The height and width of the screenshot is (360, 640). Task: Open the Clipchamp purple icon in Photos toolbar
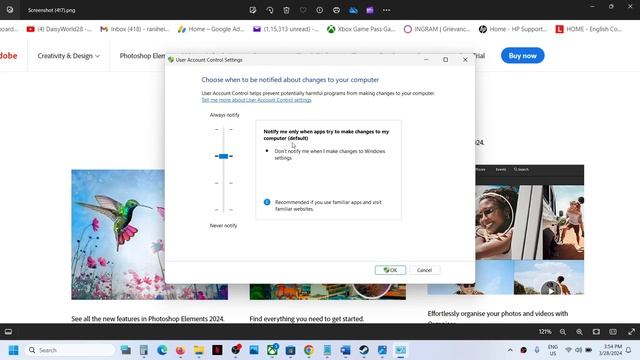[x=370, y=10]
